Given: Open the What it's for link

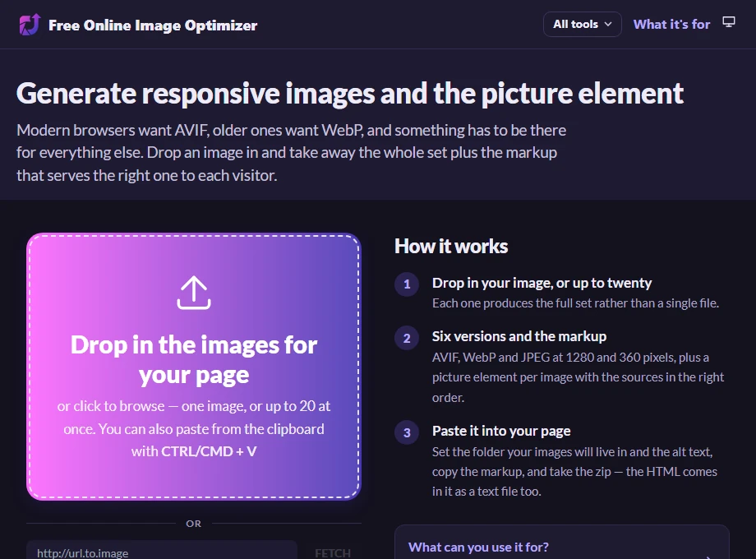Looking at the screenshot, I should (671, 24).
